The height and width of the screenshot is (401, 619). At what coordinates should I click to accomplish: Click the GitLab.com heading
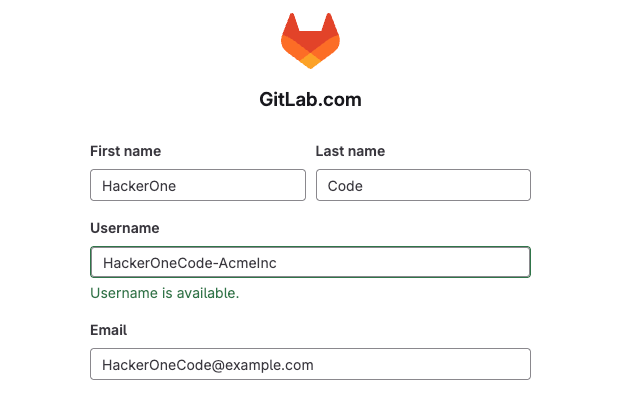click(310, 100)
